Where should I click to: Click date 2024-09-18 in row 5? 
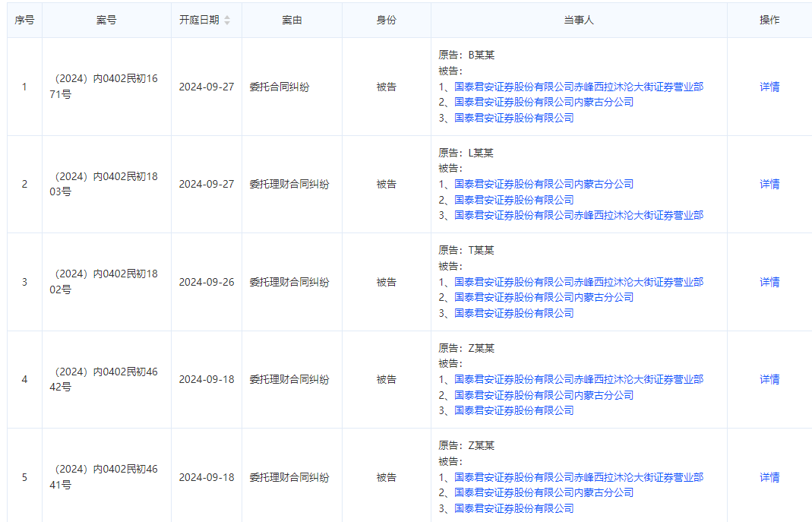coord(207,477)
